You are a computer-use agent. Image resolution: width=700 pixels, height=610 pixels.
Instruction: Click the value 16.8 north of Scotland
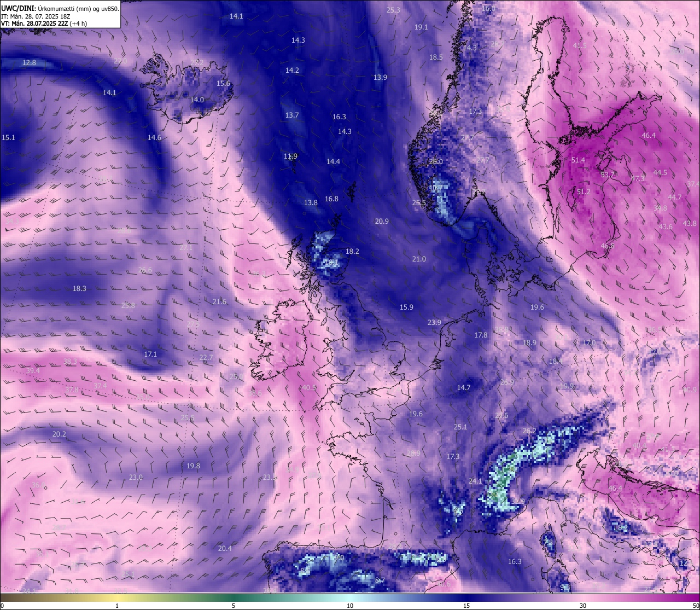[x=331, y=199]
